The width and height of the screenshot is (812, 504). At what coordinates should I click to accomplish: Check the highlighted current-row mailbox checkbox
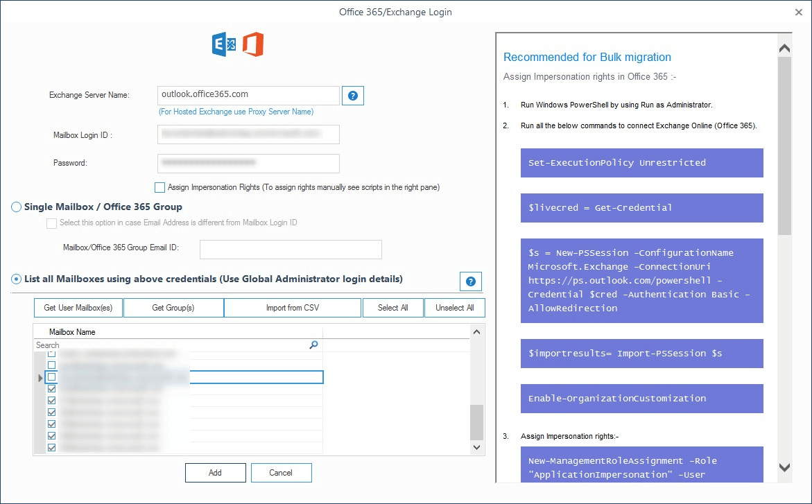52,377
